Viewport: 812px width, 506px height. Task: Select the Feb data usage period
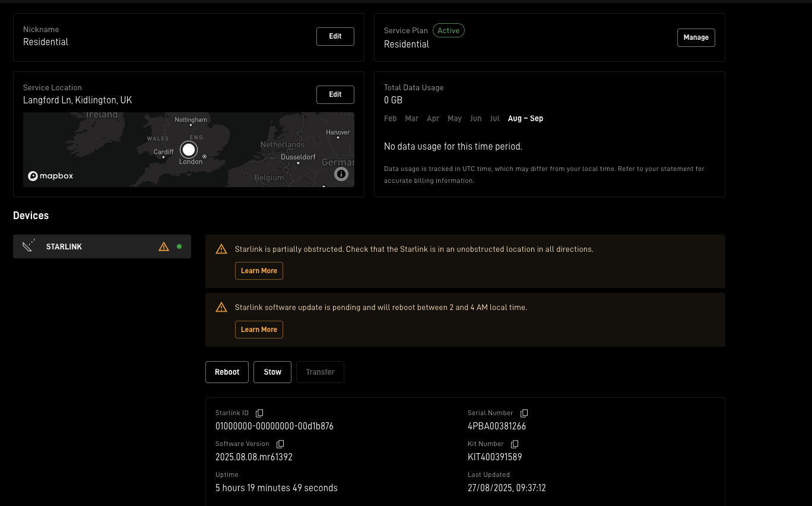coord(390,119)
